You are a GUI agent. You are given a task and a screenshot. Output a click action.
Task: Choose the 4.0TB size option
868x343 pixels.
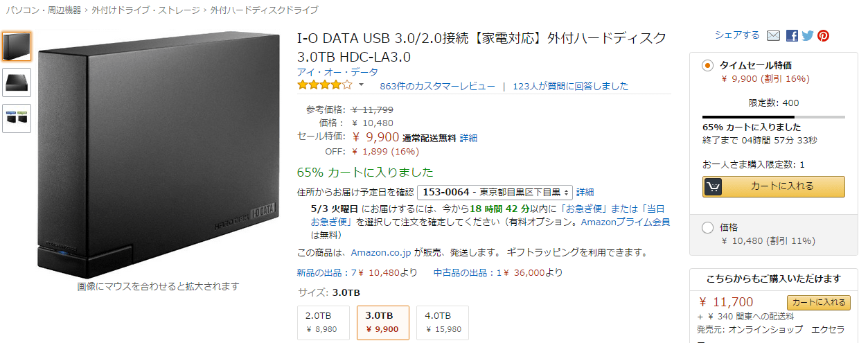pyautogui.click(x=443, y=322)
